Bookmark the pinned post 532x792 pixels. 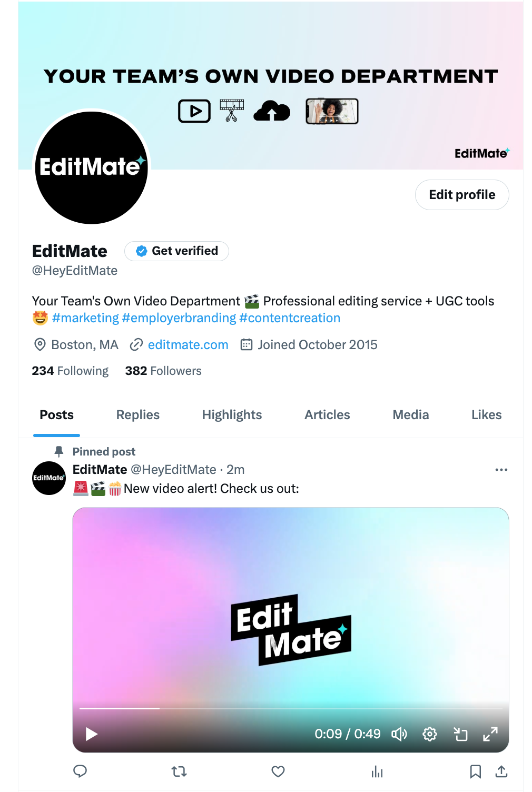(476, 771)
